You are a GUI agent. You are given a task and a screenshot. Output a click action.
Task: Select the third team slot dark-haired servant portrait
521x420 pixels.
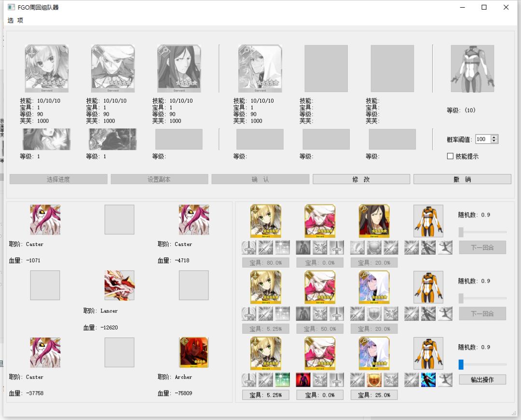(x=179, y=68)
